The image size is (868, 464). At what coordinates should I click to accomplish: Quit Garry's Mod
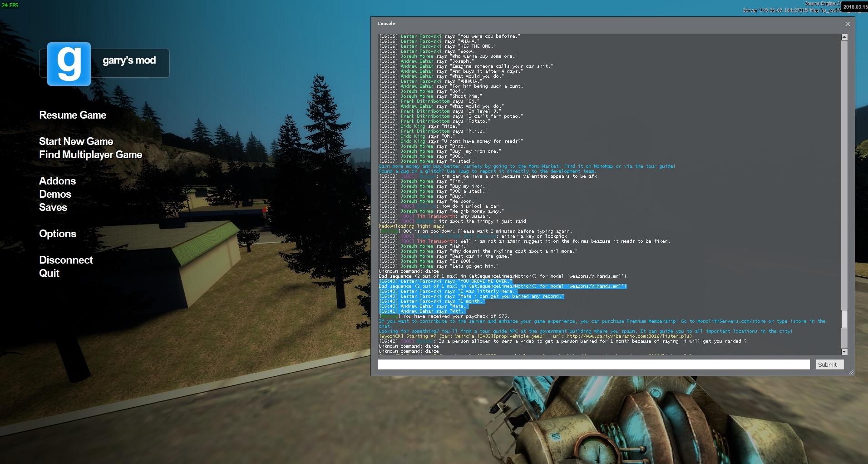pyautogui.click(x=49, y=273)
